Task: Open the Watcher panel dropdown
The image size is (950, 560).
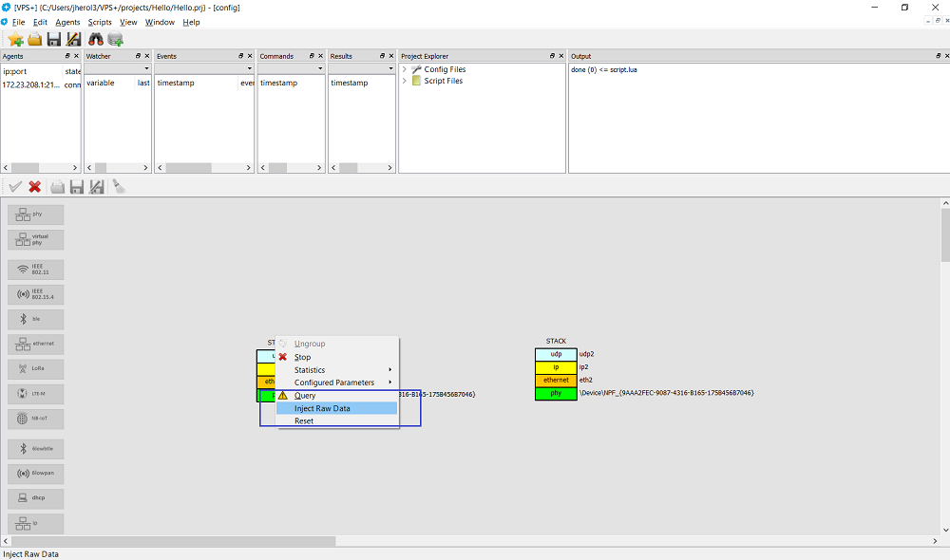Action: (x=146, y=68)
